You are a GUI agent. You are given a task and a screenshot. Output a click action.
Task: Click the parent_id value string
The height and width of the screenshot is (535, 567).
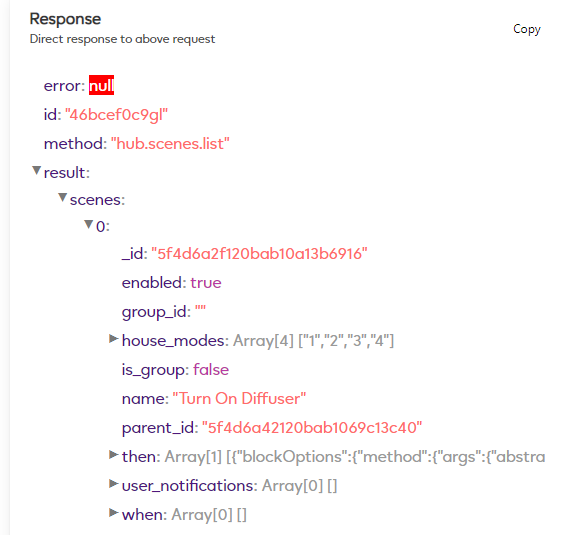pyautogui.click(x=312, y=428)
